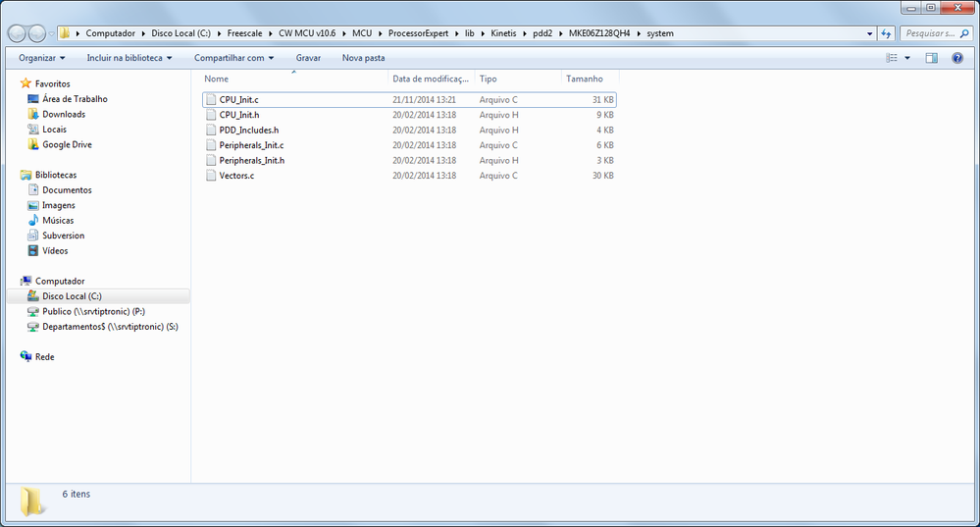Select Rede in the navigation pane
The image size is (980, 527).
44,357
